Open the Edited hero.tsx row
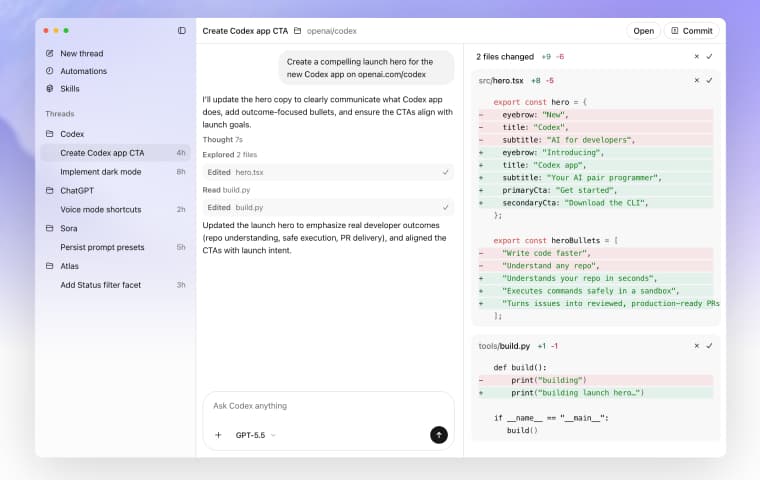Screen dimensions: 760x480 (328, 172)
